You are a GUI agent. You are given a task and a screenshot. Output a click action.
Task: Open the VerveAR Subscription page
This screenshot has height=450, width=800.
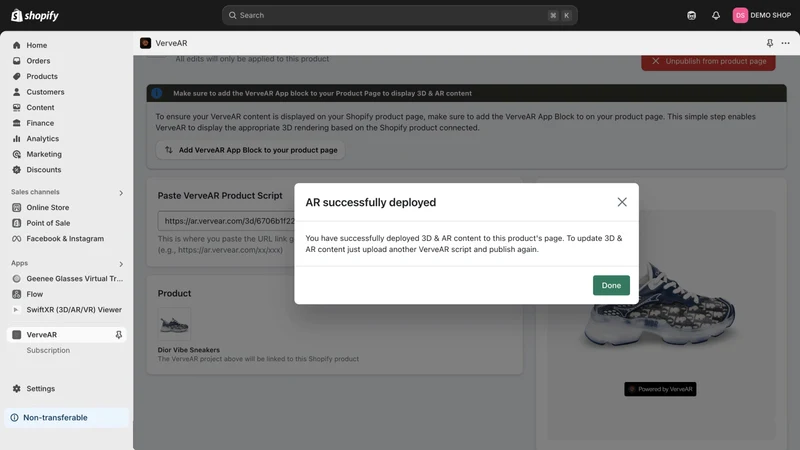(x=48, y=350)
